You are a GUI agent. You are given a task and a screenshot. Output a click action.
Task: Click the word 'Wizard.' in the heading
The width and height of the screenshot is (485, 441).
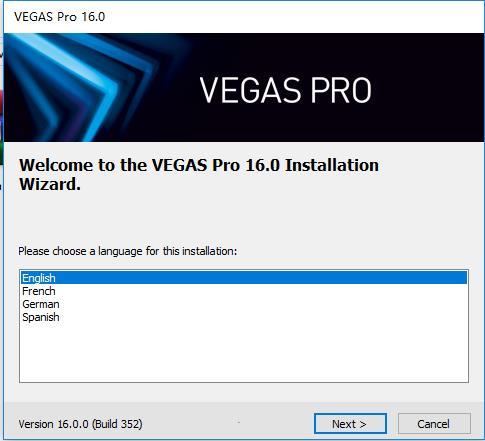[x=50, y=184]
